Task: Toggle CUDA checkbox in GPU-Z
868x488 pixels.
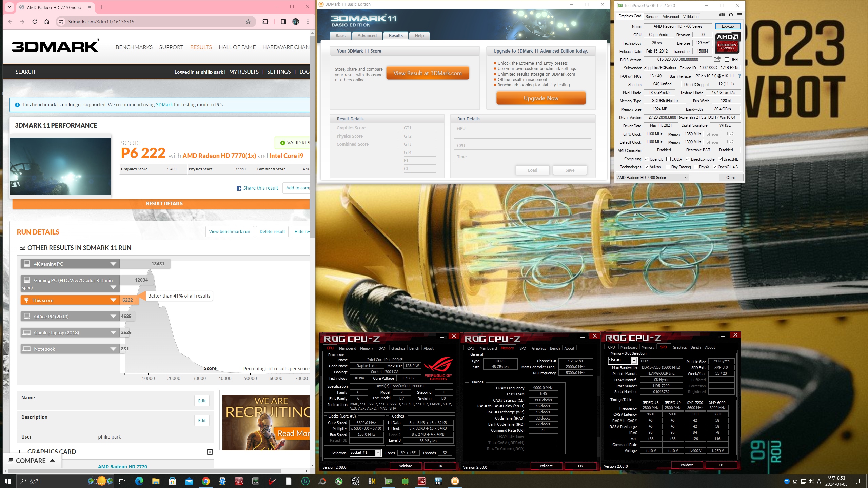Action: pyautogui.click(x=668, y=159)
